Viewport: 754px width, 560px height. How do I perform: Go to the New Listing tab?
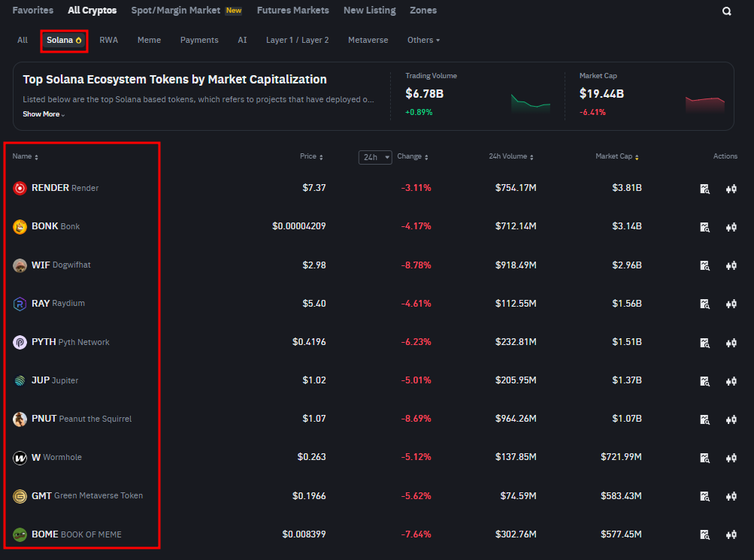pyautogui.click(x=370, y=10)
